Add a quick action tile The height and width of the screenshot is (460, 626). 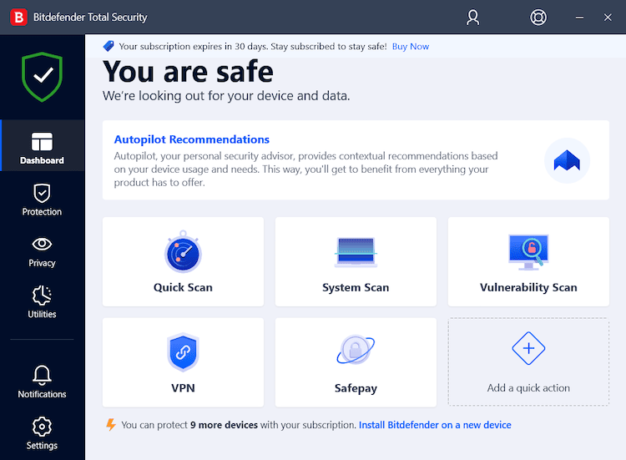coord(528,361)
